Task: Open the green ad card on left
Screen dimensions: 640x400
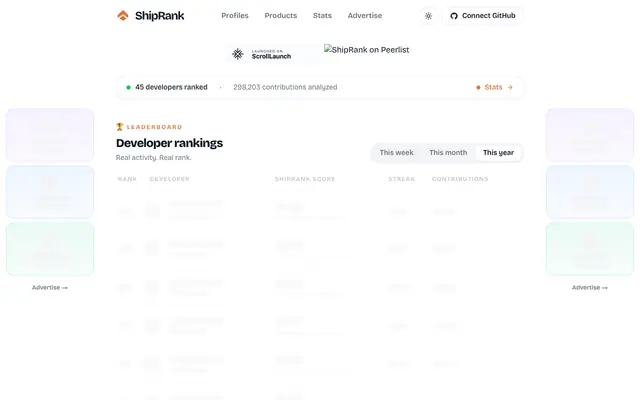Action: (50, 249)
